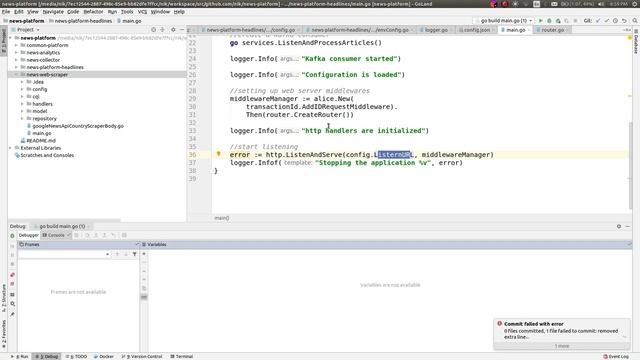Collapse all in Project panel
This screenshot has height=360, width=640.
tap(162, 30)
